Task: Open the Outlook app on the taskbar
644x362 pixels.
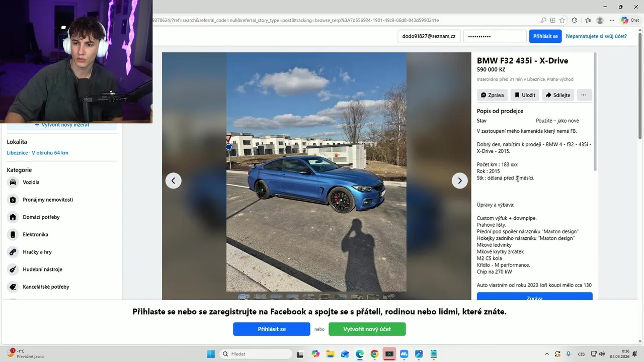Action: tap(345, 354)
